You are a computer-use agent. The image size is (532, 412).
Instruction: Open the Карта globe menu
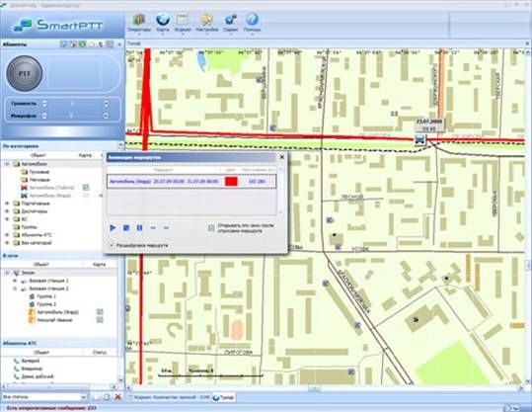coord(163,23)
